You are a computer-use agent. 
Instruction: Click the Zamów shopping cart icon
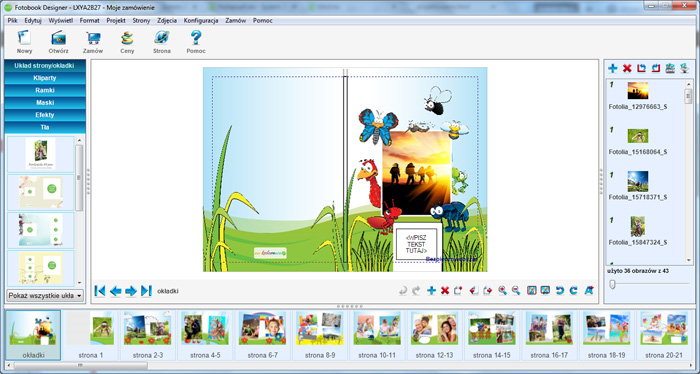click(x=93, y=38)
